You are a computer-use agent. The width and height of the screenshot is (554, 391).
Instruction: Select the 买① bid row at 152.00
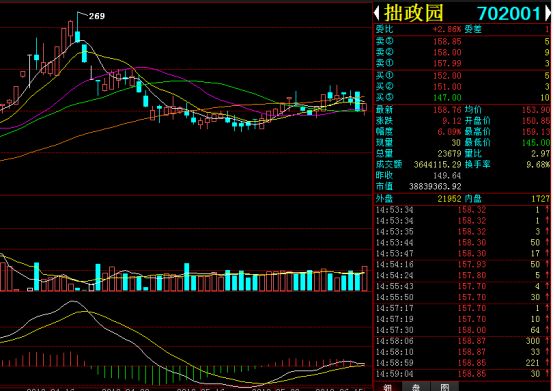462,76
